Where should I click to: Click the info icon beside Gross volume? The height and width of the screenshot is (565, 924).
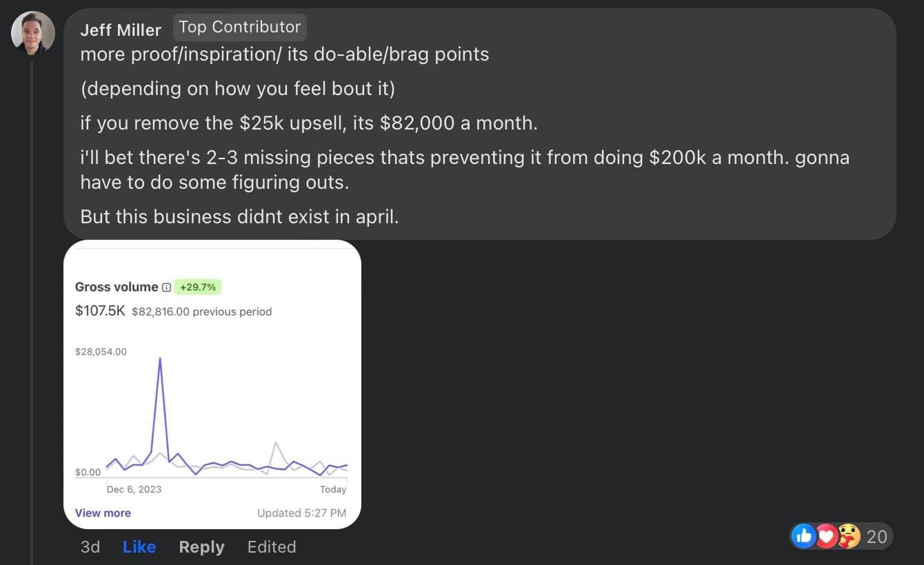(166, 287)
